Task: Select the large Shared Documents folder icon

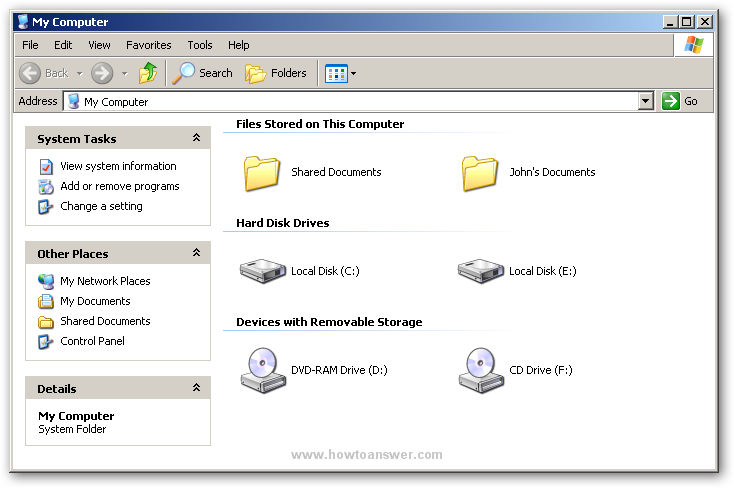Action: point(262,173)
